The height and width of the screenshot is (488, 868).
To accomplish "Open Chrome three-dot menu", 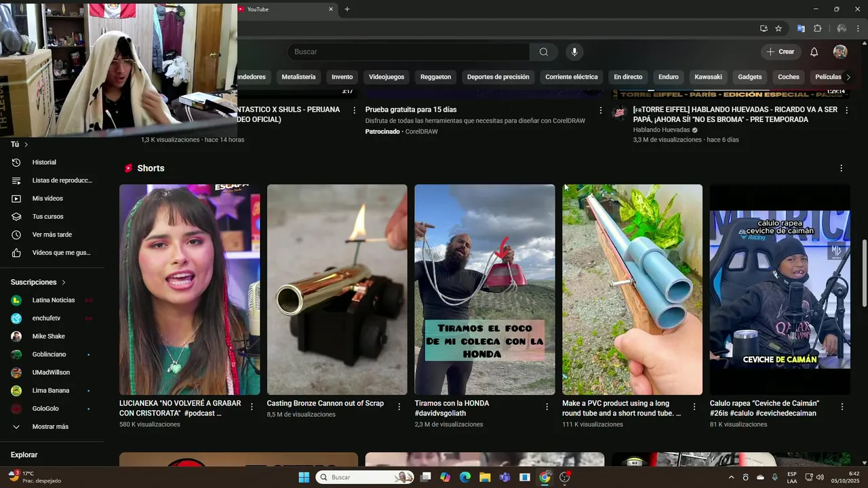I will (858, 28).
